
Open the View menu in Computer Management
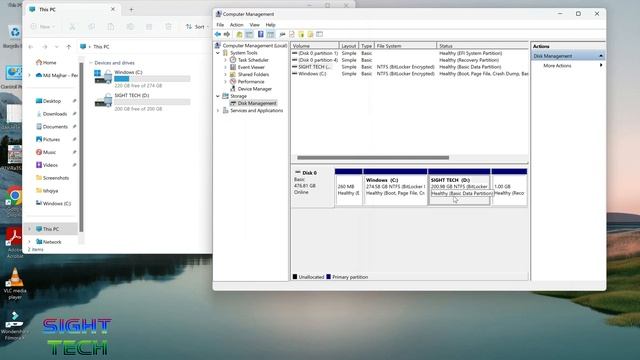[x=254, y=25]
